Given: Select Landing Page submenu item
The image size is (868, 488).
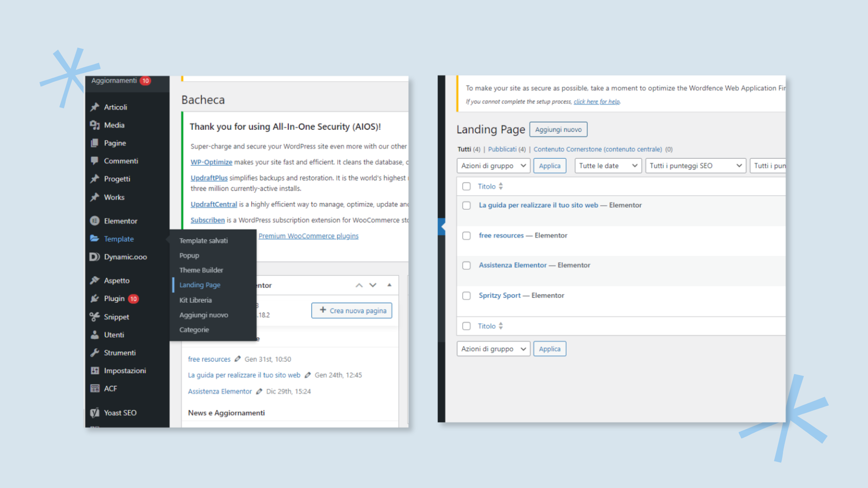Looking at the screenshot, I should (x=200, y=285).
